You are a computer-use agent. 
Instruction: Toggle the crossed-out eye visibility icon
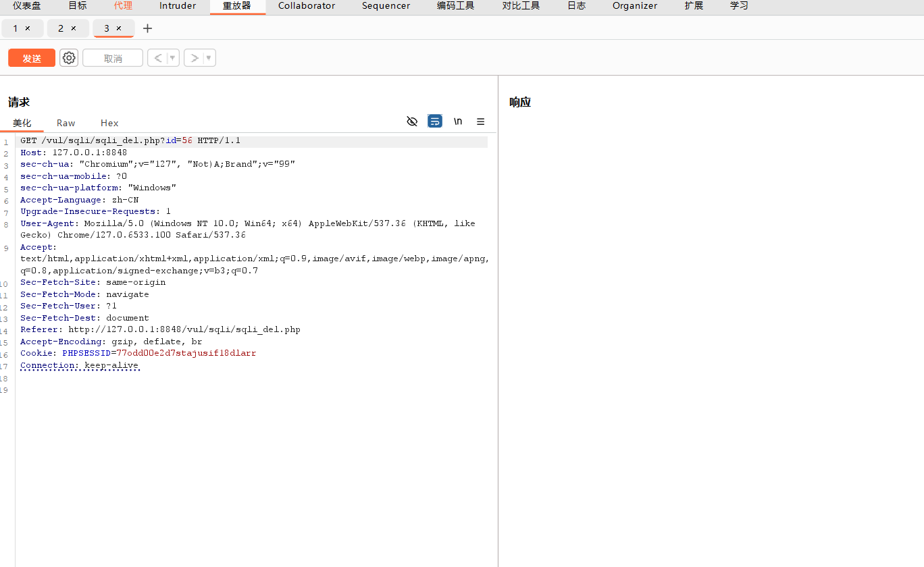tap(412, 122)
